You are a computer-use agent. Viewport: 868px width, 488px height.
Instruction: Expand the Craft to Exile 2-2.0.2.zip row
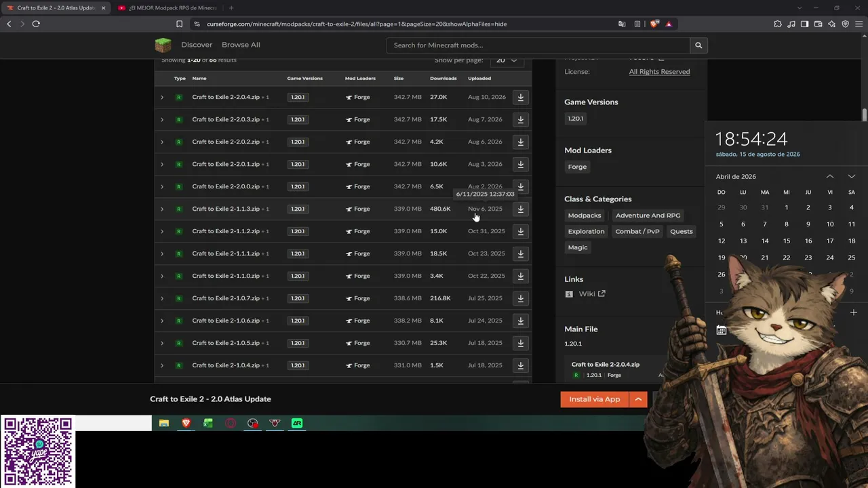coord(162,142)
